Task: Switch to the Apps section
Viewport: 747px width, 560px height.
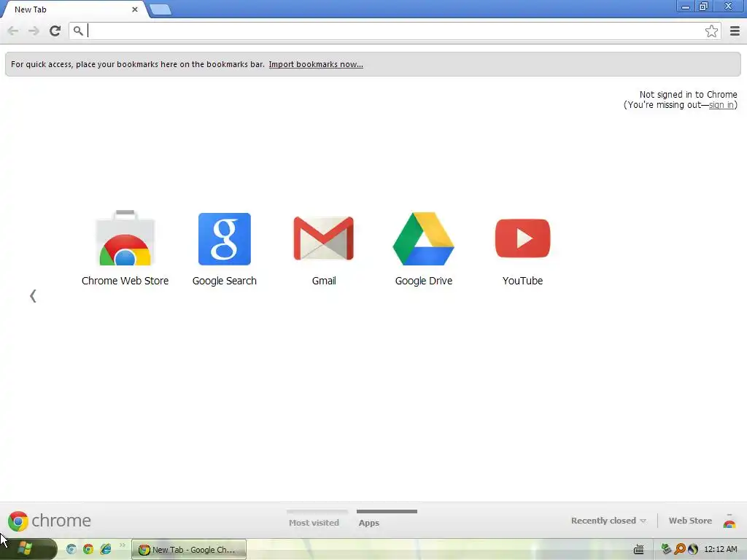Action: pos(368,522)
